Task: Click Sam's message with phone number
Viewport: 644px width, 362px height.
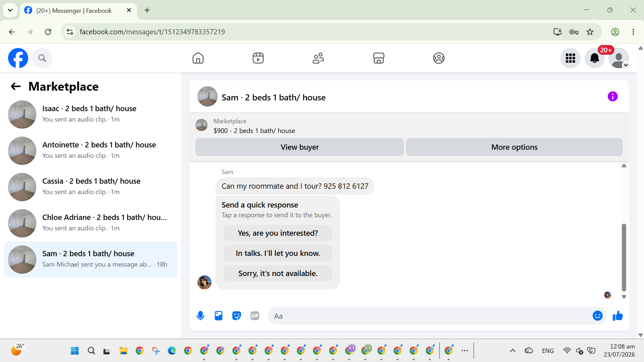Action: [x=295, y=186]
